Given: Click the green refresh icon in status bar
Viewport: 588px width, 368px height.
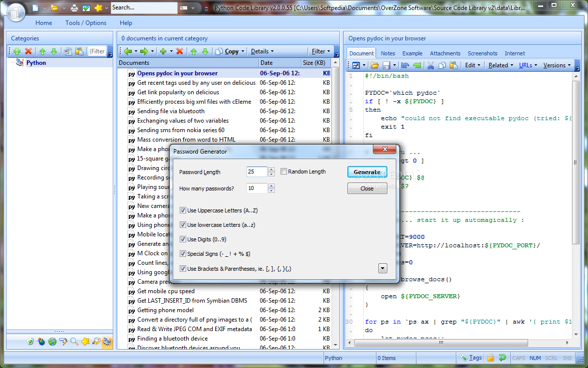Looking at the screenshot, I should point(503,358).
